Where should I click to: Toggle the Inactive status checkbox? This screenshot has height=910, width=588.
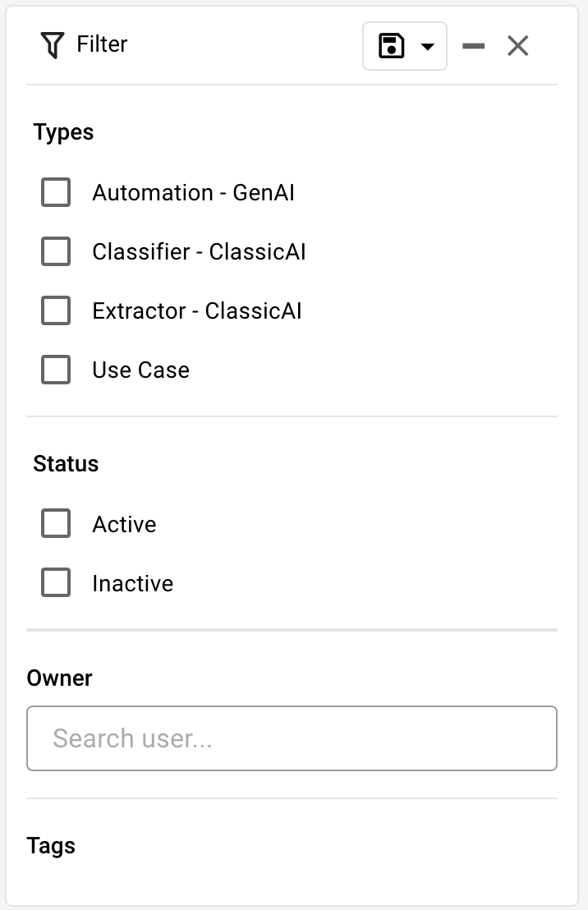point(56,582)
